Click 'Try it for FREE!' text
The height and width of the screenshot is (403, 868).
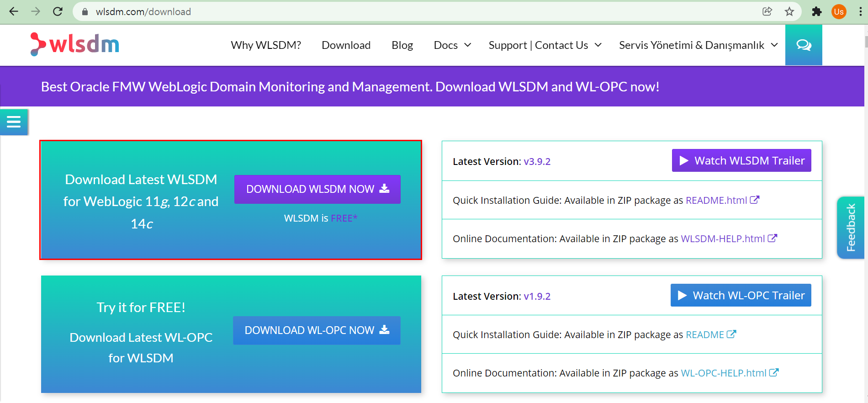point(141,308)
